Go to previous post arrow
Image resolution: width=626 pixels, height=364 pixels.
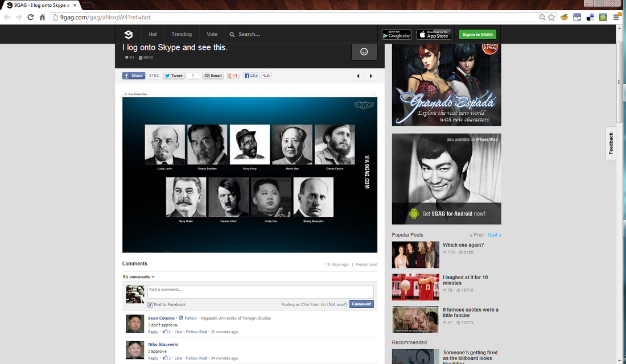358,76
